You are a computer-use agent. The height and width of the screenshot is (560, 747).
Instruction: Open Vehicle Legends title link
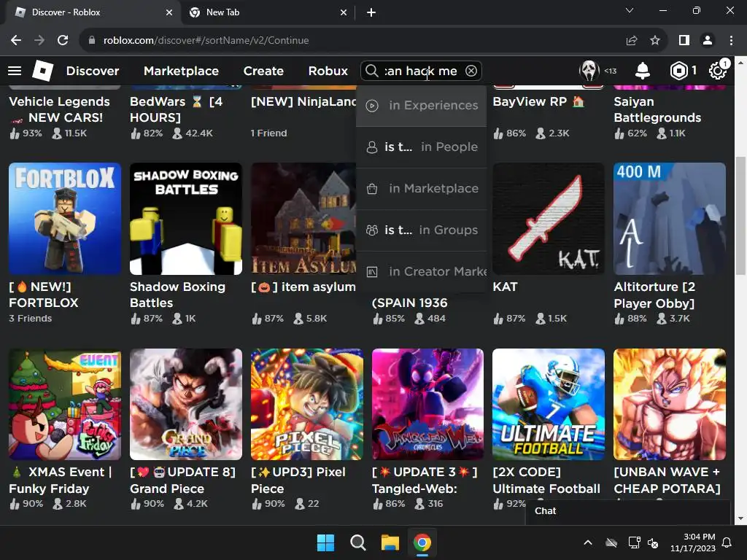60,109
